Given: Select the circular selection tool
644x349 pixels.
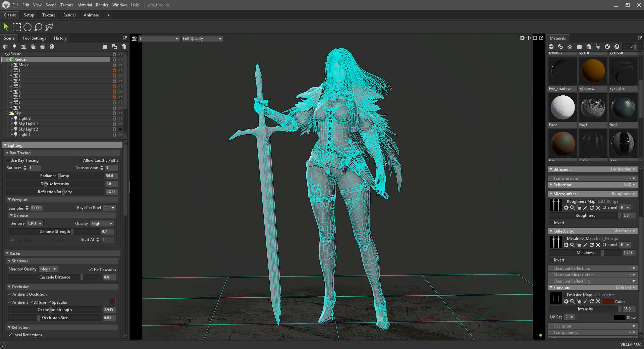Looking at the screenshot, I should click(28, 27).
